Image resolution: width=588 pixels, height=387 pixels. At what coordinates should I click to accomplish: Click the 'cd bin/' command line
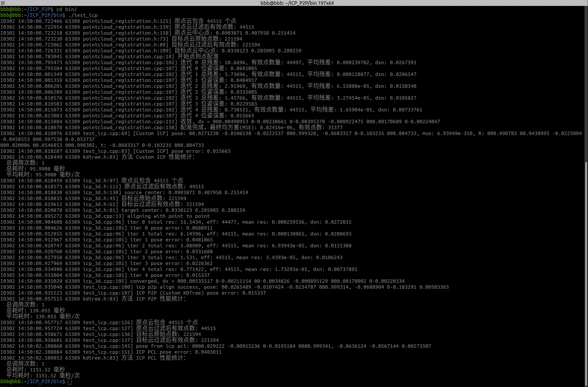66,9
